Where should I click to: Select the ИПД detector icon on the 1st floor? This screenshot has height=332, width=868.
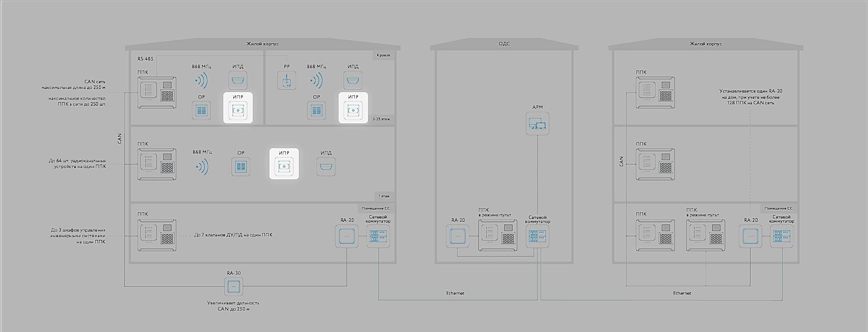(x=326, y=167)
